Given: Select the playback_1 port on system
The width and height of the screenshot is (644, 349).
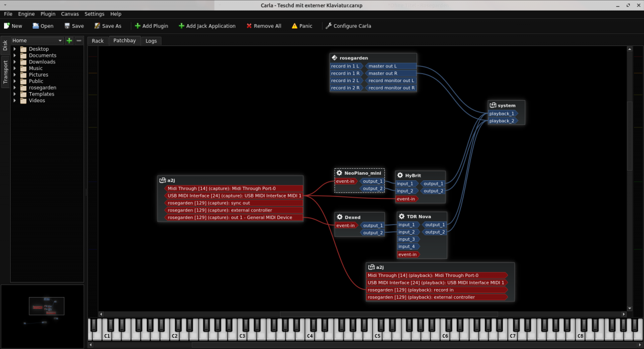Looking at the screenshot, I should (x=503, y=114).
